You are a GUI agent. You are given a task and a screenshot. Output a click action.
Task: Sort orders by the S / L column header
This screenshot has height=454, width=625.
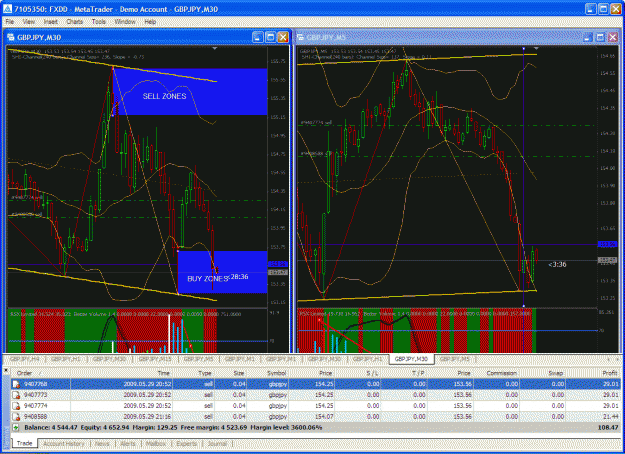coord(358,373)
